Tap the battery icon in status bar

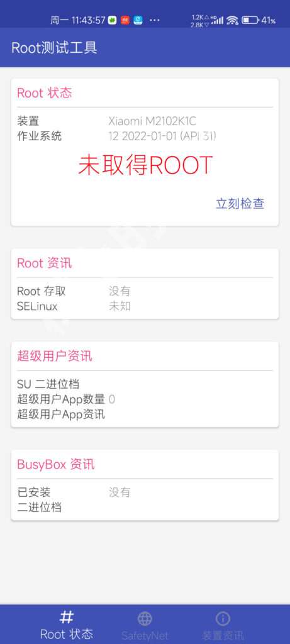tap(250, 20)
